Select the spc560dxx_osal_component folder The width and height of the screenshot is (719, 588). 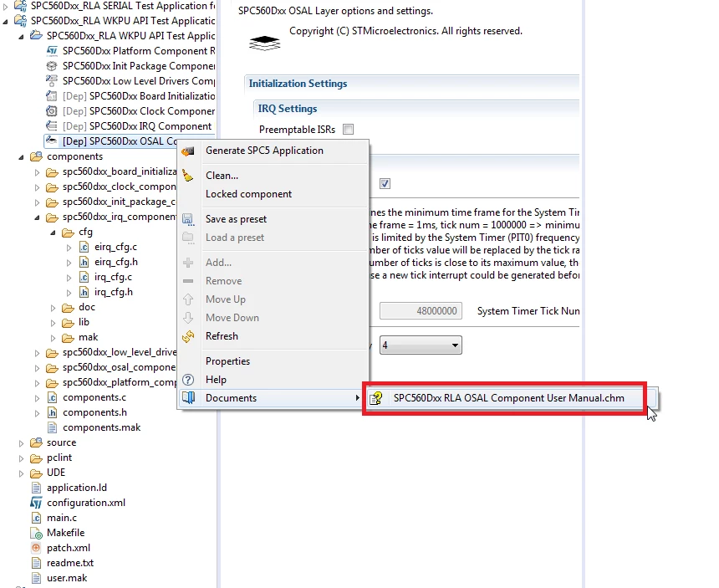tap(120, 367)
